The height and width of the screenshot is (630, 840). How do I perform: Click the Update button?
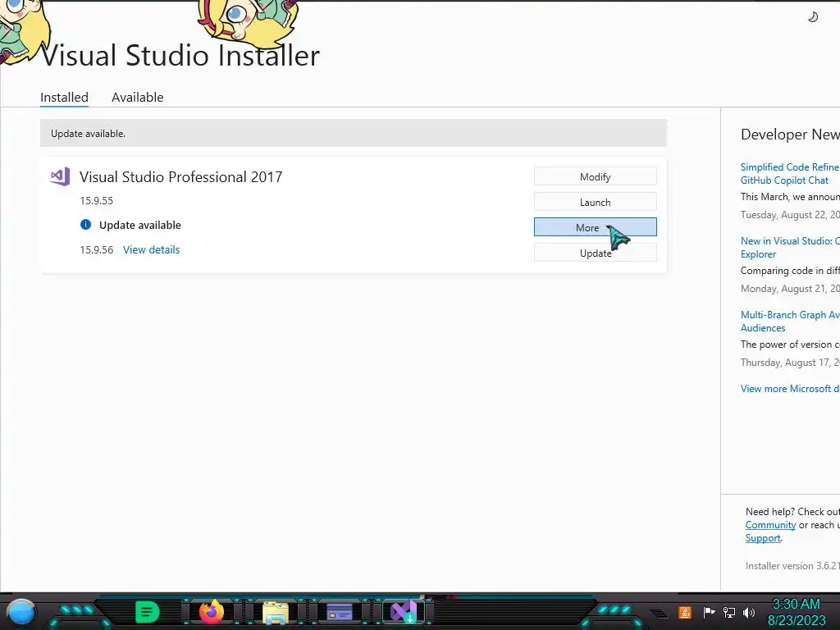pyautogui.click(x=596, y=253)
